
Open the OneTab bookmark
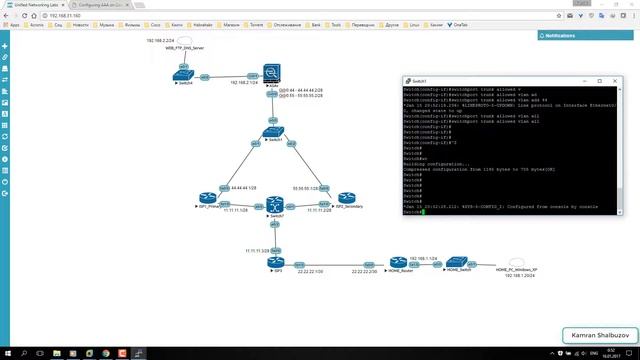coord(457,25)
